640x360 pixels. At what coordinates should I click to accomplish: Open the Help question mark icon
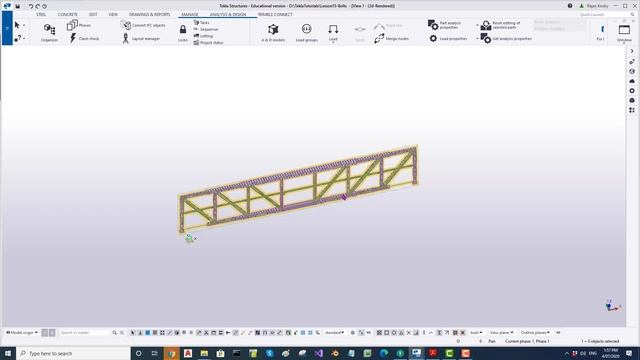[570, 6]
